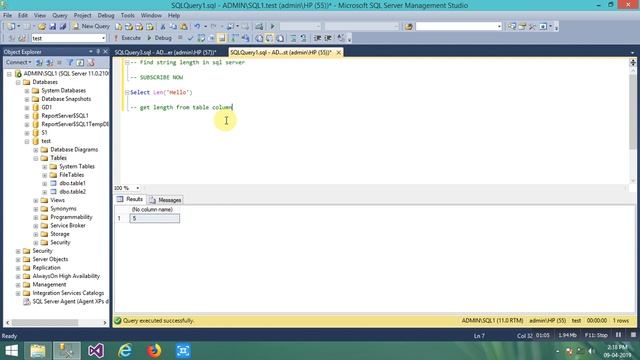The image size is (640, 360).
Task: Expand the GD1 database node
Action: (x=27, y=108)
